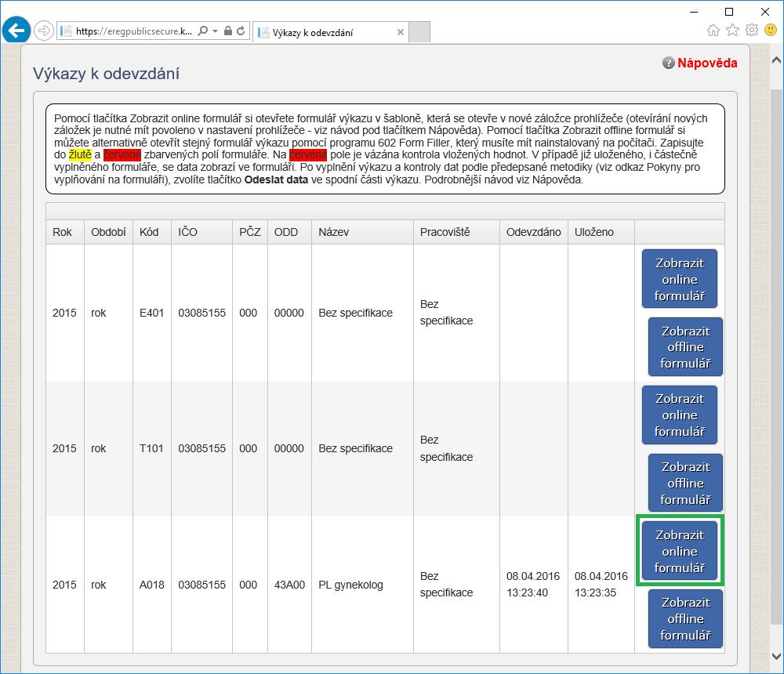Select the Výkazy k odevzdání tab

click(331, 32)
